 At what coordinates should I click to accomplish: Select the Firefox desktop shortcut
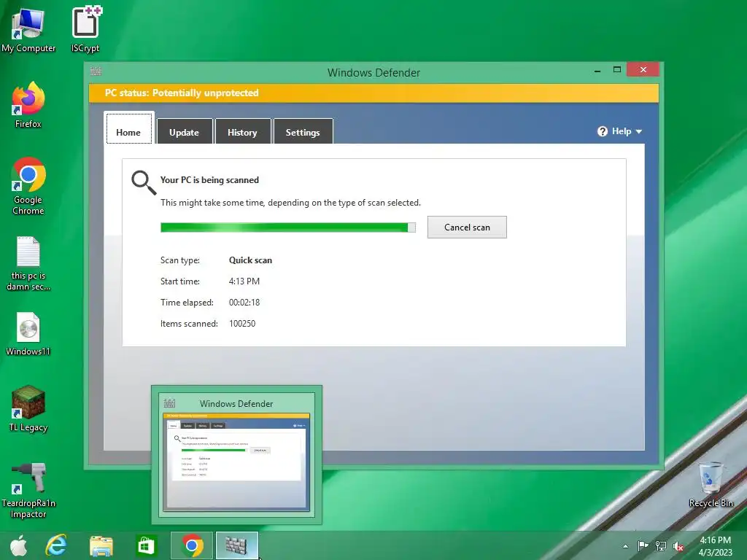(28, 105)
